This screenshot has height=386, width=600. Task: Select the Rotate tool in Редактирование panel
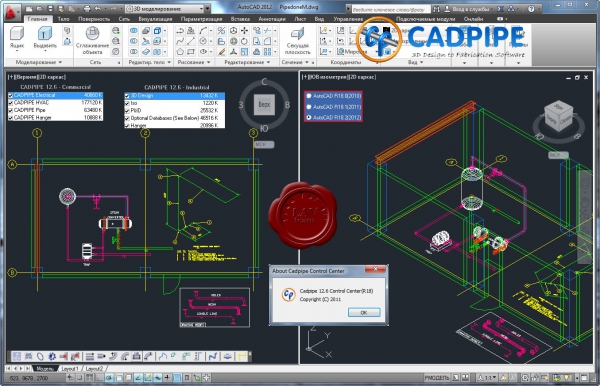coord(245,41)
